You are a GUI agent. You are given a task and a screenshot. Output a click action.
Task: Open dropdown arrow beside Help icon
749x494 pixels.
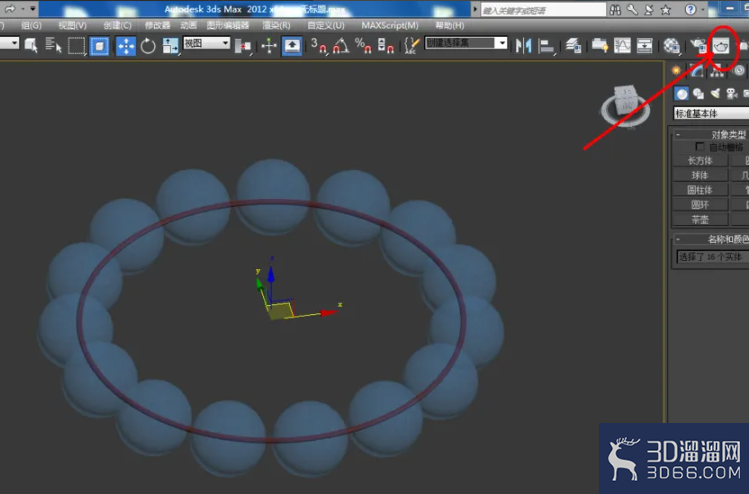[703, 10]
